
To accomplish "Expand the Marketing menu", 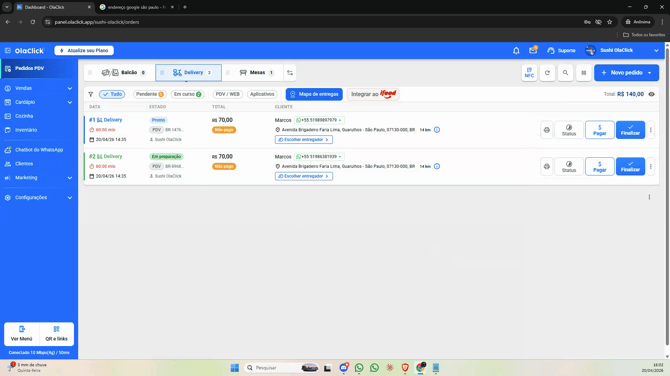I will tap(38, 178).
